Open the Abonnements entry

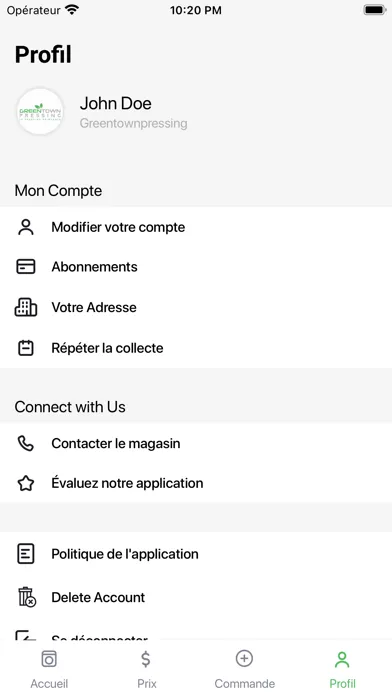pos(196,267)
